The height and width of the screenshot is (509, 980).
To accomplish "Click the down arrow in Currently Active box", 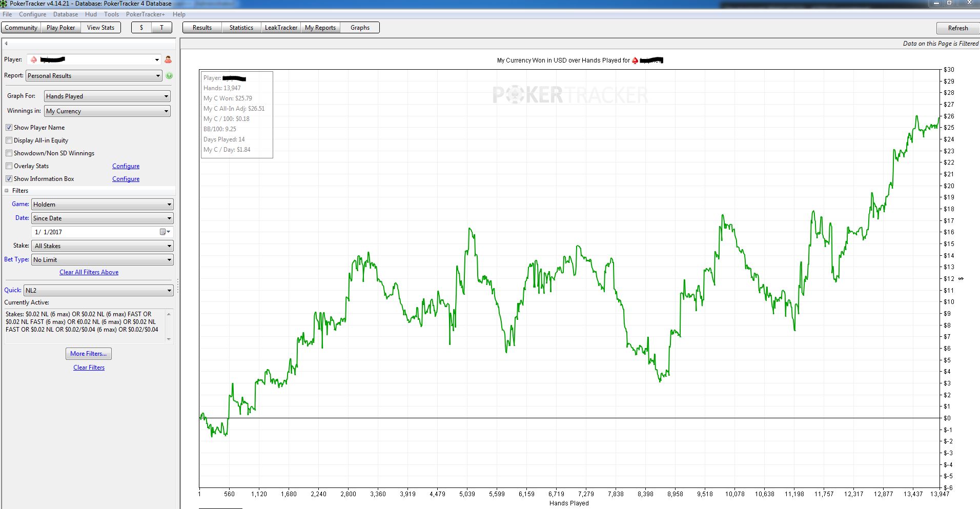I will tap(169, 339).
